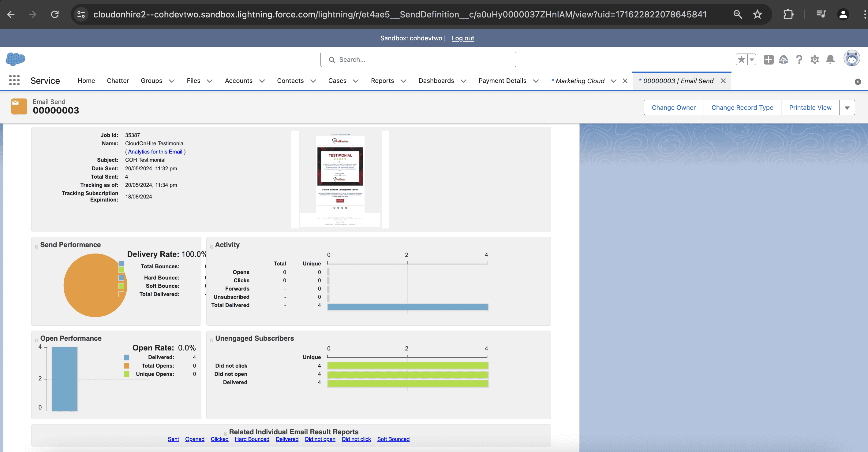Reload the page with the browser refresh icon
The width and height of the screenshot is (868, 452).
54,14
